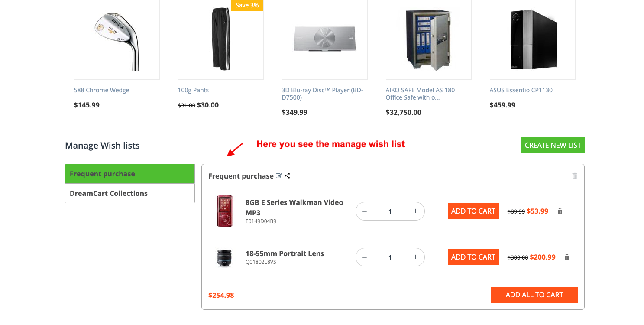The height and width of the screenshot is (325, 644).
Task: View the 100g Pants product image
Action: click(221, 39)
